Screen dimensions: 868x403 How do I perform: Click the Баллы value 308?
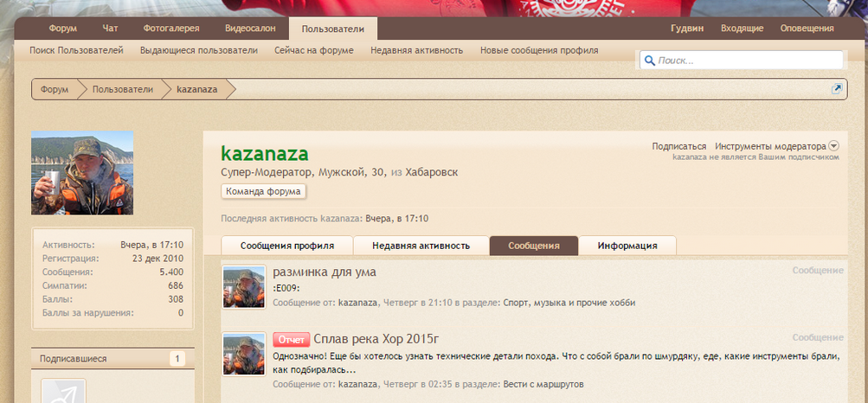point(176,299)
